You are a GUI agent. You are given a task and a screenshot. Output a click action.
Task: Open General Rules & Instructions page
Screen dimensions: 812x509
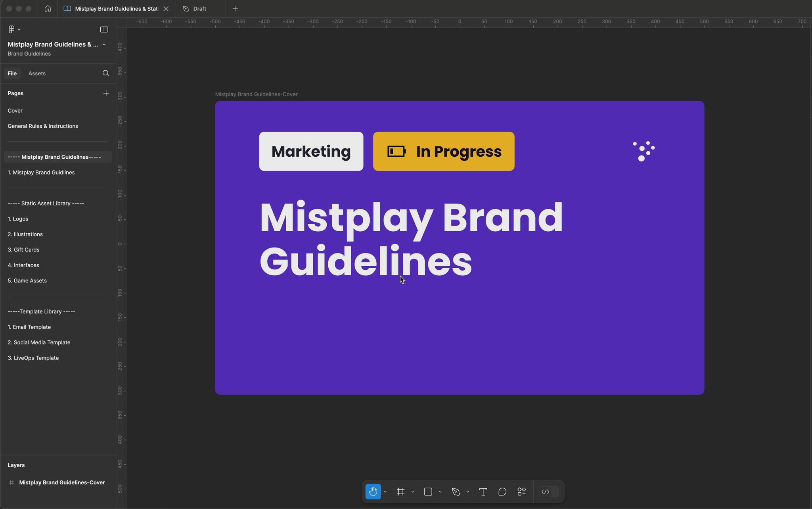[x=58, y=126]
